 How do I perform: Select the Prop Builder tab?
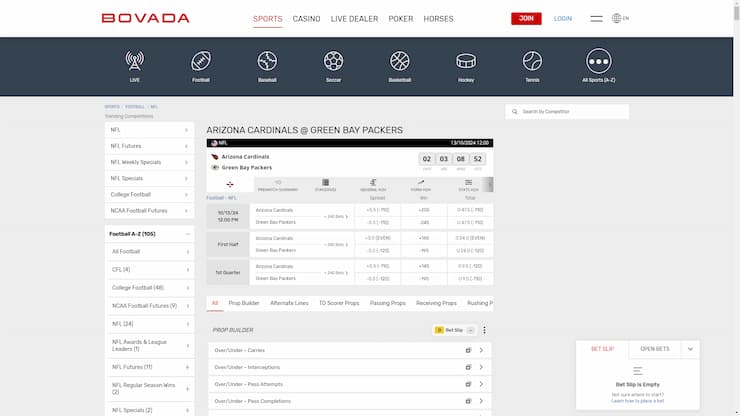244,303
